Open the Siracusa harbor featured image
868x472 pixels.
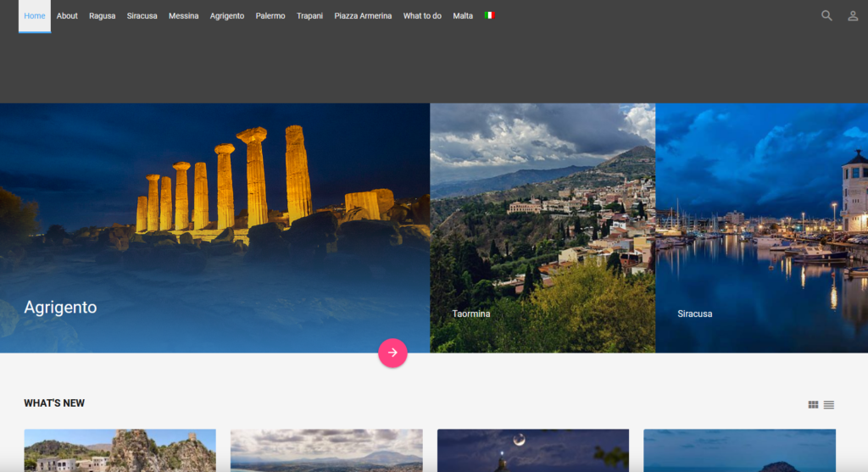click(x=762, y=228)
